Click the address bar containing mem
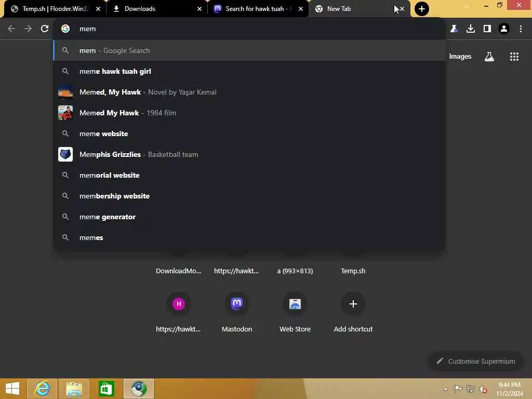This screenshot has width=532, height=399. click(x=249, y=29)
